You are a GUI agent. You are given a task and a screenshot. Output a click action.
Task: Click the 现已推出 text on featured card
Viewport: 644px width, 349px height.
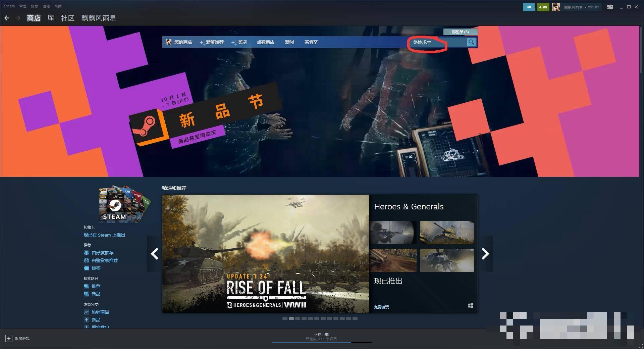(388, 281)
